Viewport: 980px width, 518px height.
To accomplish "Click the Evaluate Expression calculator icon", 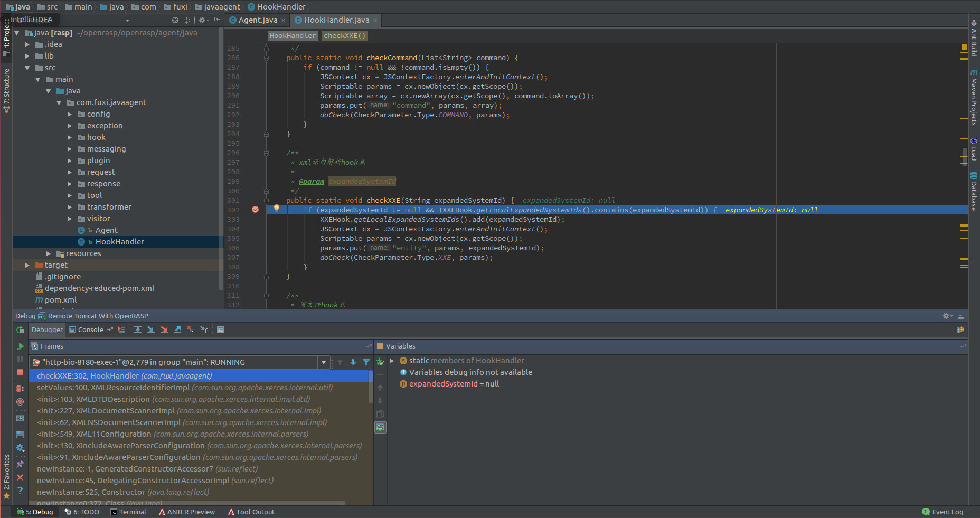I will 221,330.
